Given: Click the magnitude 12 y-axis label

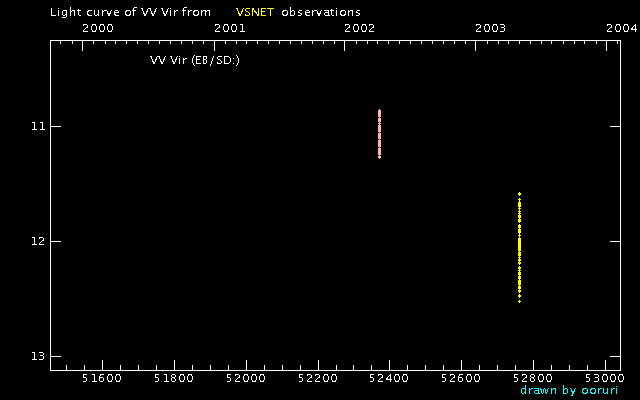Looking at the screenshot, I should pyautogui.click(x=38, y=242).
